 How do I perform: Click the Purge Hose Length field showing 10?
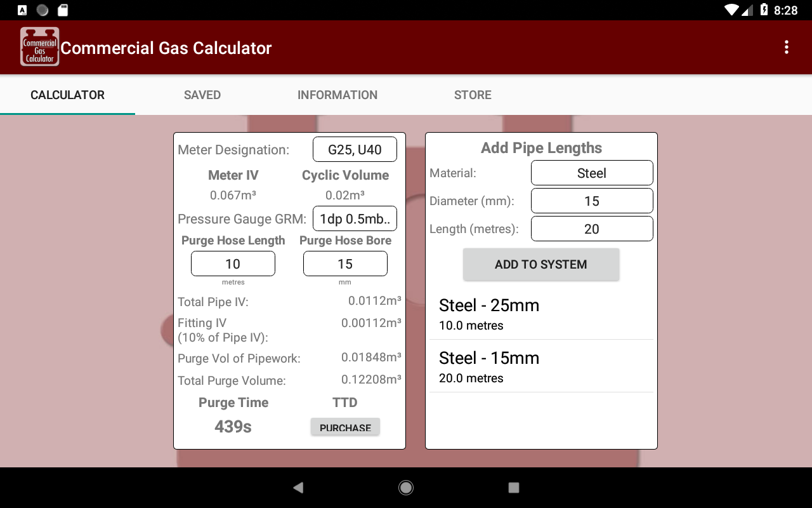[x=233, y=263]
